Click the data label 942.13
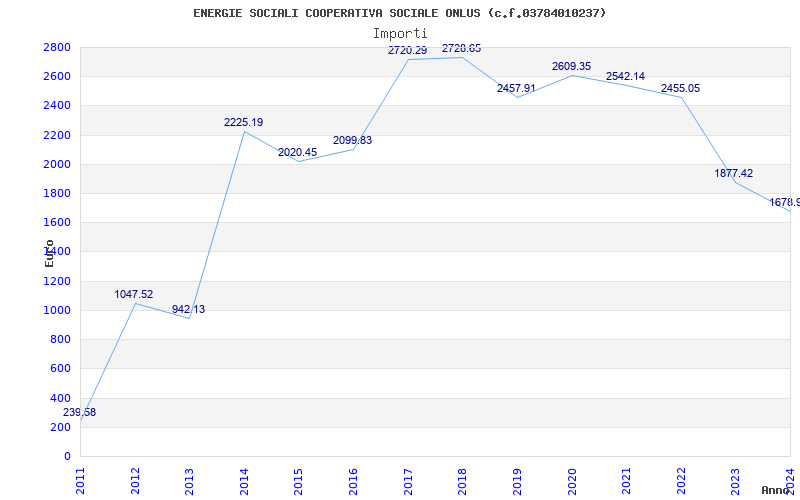Screen dimensions: 800x500 (x=188, y=309)
